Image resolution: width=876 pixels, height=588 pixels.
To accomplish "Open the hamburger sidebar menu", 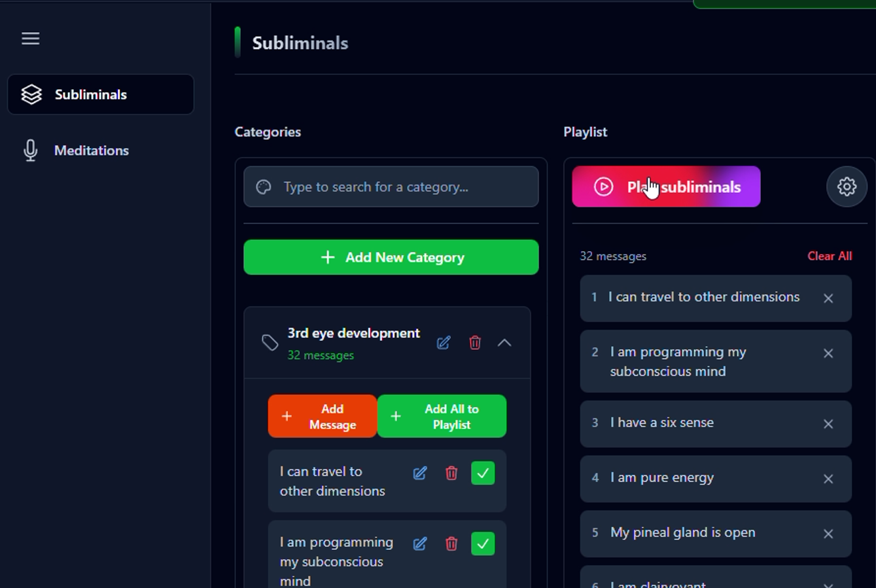I will point(31,39).
